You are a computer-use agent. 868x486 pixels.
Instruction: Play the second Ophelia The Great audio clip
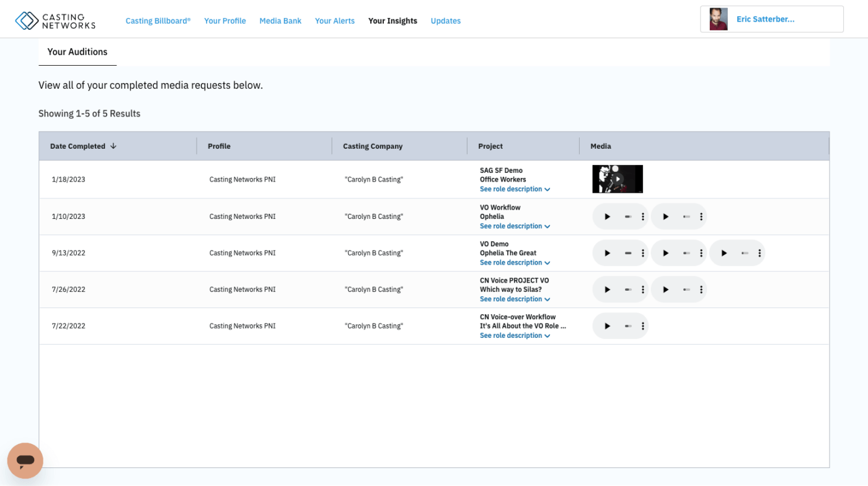click(665, 252)
